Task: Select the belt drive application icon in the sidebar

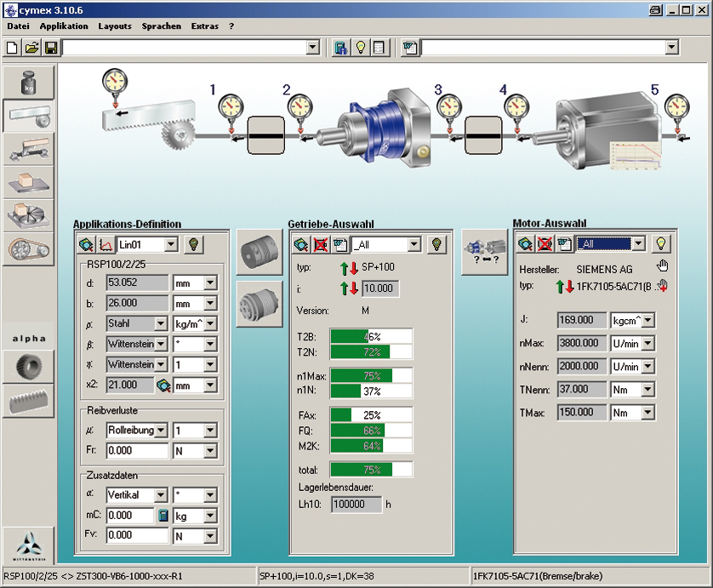Action: point(29,249)
